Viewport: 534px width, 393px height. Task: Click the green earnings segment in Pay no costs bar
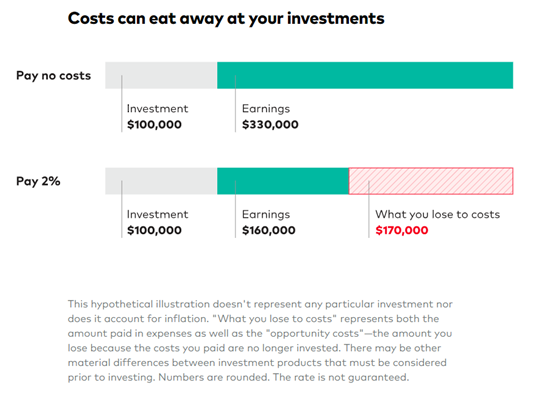pyautogui.click(x=365, y=75)
